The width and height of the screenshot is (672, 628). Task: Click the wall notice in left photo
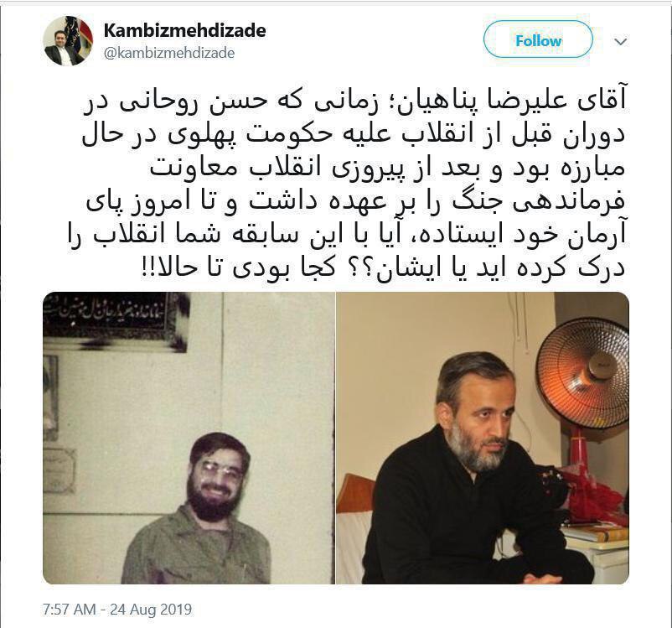click(x=59, y=470)
